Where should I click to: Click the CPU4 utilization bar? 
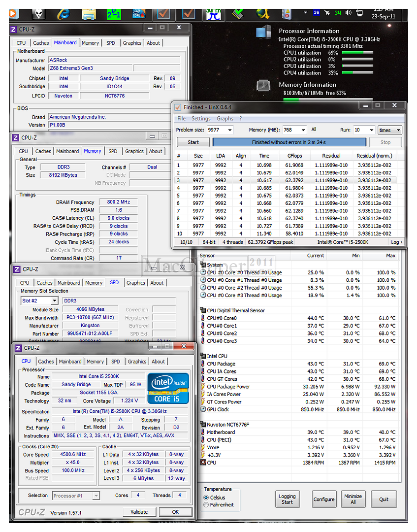(x=357, y=73)
